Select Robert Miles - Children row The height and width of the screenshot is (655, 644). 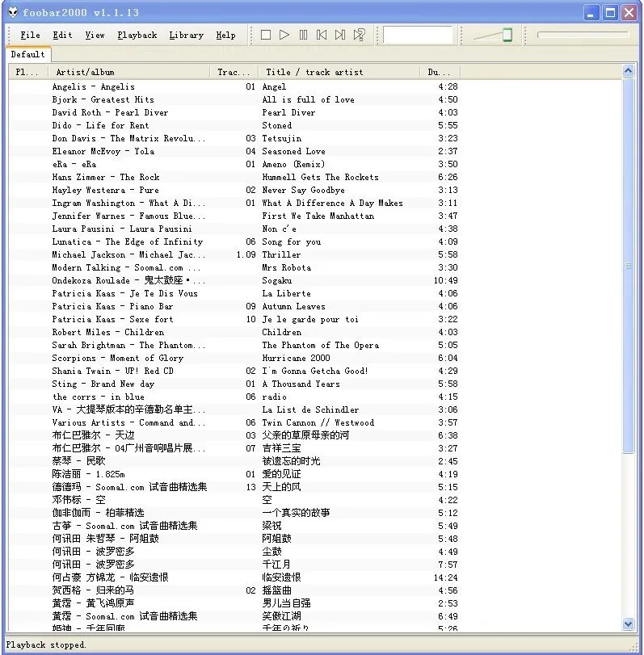tap(234, 332)
